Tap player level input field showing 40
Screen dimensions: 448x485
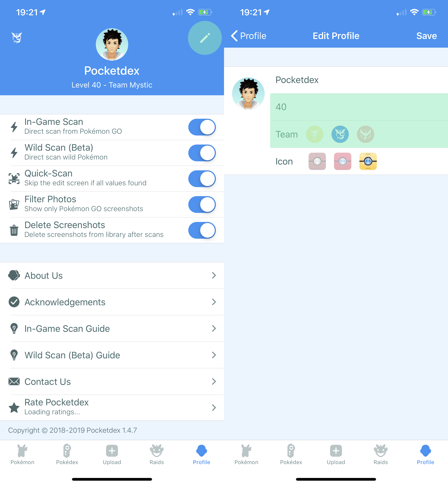pyautogui.click(x=355, y=107)
